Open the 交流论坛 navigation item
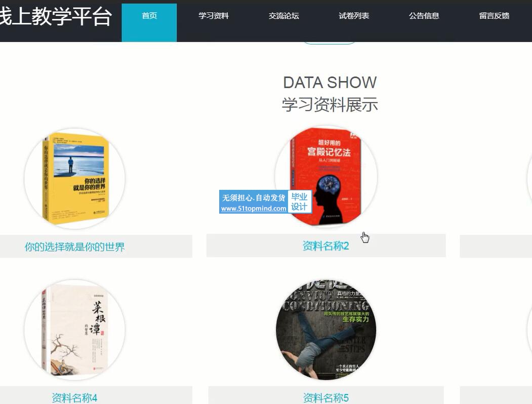The height and width of the screenshot is (404, 532). tap(284, 16)
